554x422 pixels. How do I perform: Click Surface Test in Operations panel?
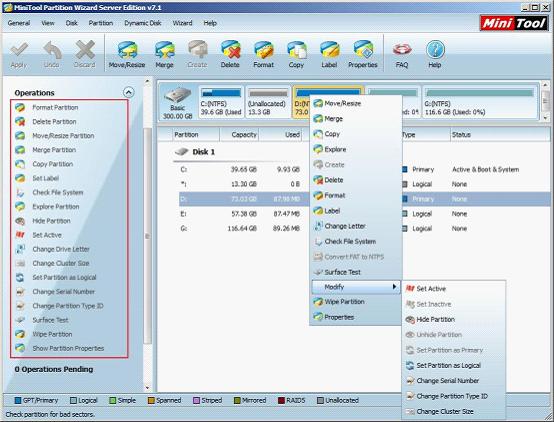click(x=51, y=320)
